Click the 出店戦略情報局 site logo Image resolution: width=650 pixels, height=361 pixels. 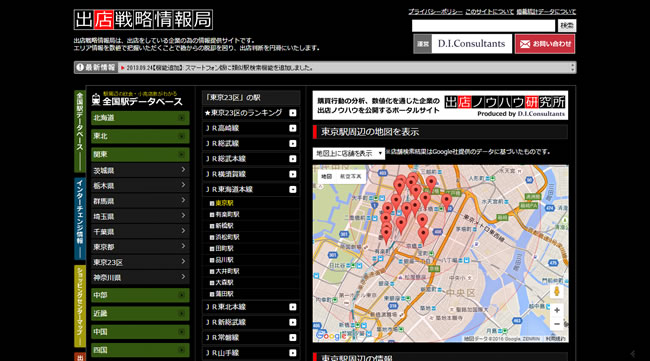pyautogui.click(x=143, y=19)
